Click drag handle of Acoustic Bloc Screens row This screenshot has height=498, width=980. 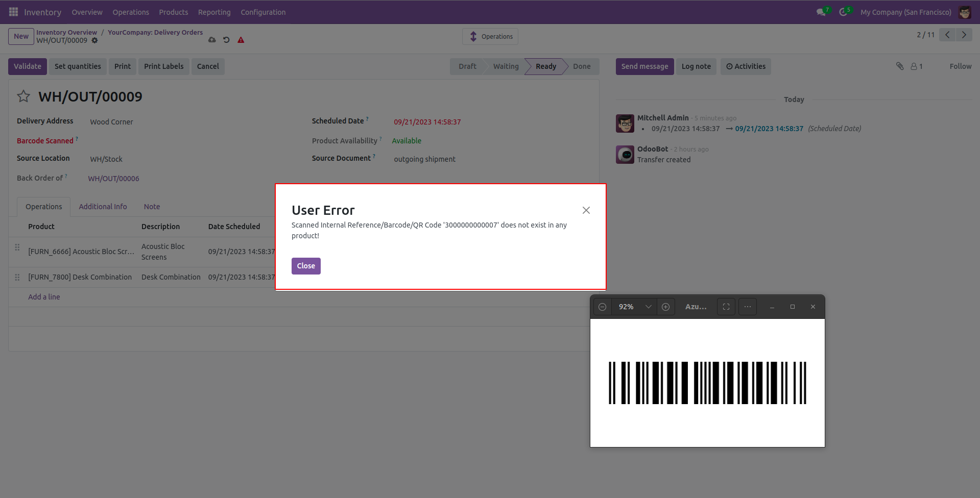tap(17, 247)
